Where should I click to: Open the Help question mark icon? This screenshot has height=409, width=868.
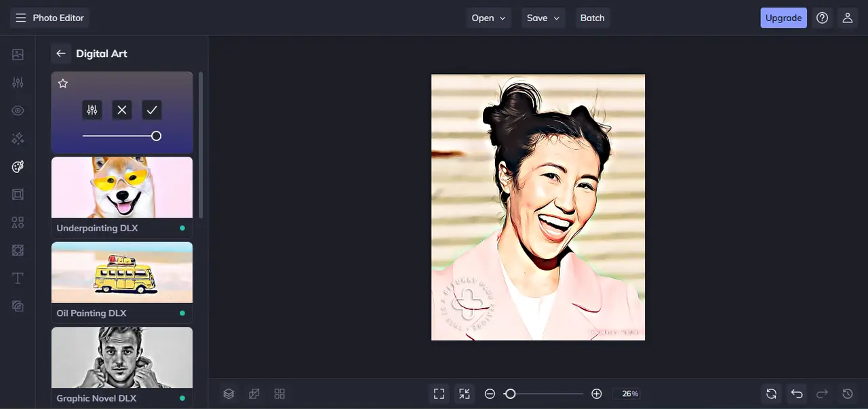coord(822,18)
